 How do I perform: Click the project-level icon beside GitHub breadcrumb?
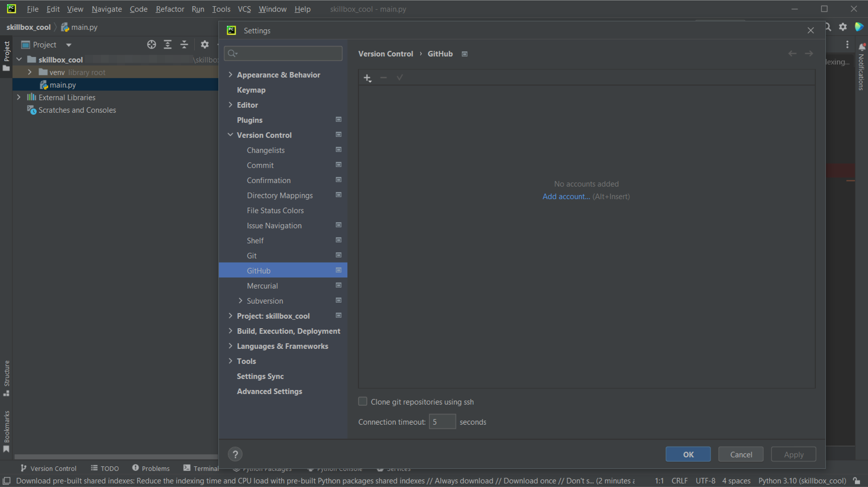(465, 54)
